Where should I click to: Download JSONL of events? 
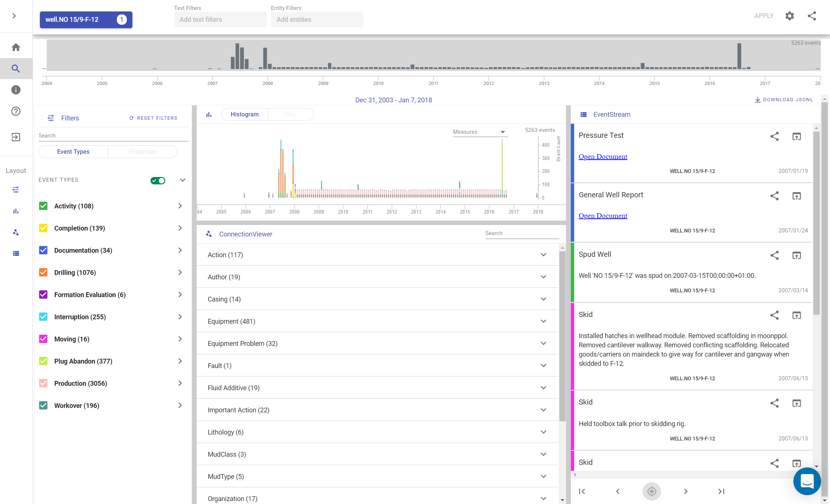[x=784, y=100]
